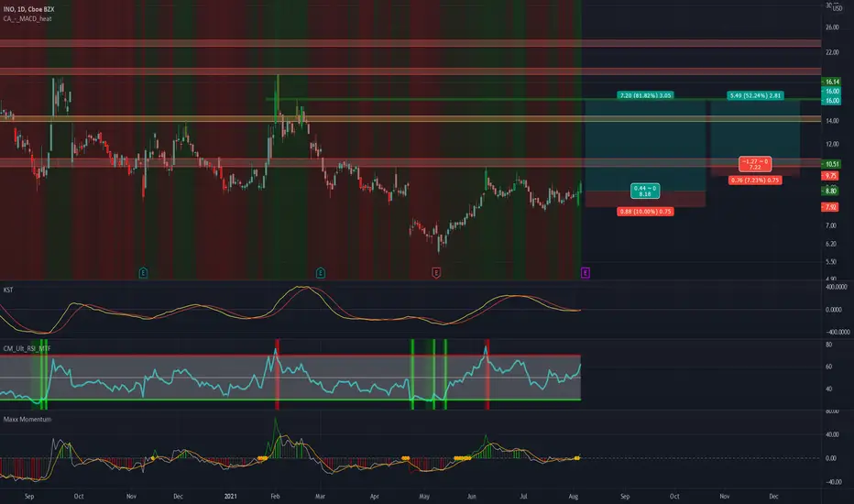Select the CA_-_MACD_heat indicator label
This screenshot has height=504, width=854.
[x=27, y=18]
